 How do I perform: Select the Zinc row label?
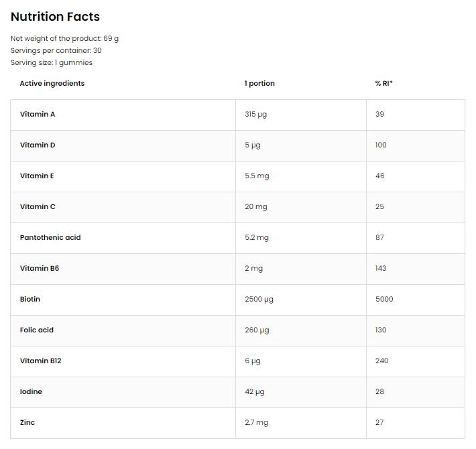tap(27, 423)
